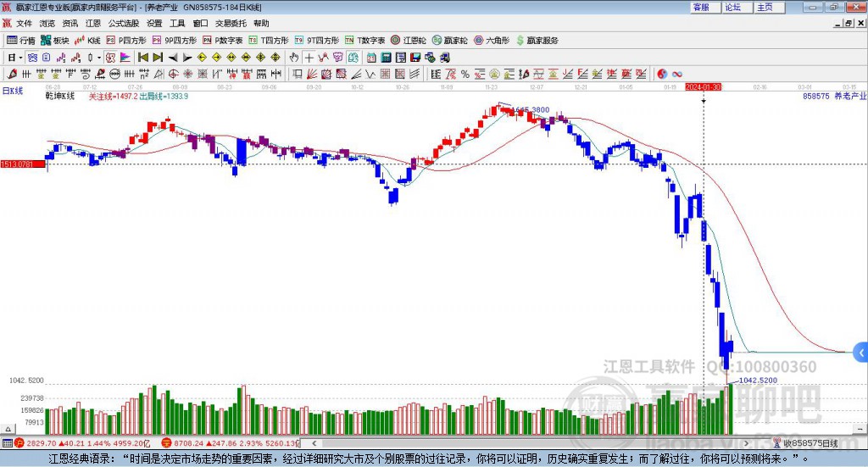The image size is (868, 467).
Task: Collapse the volume panel triangle
Action: pyautogui.click(x=8, y=429)
